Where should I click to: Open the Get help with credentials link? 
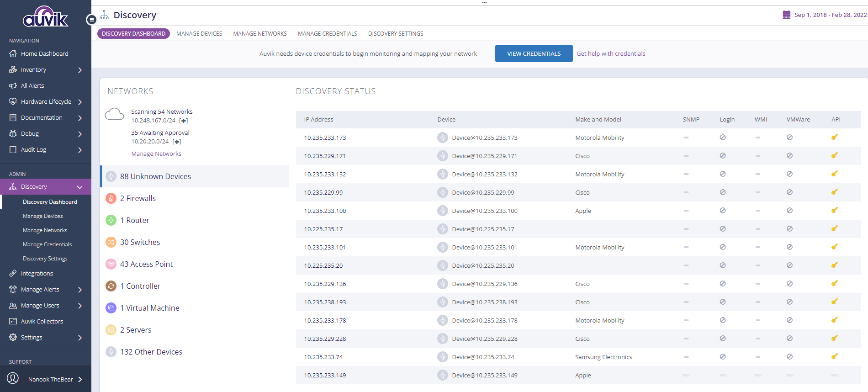[611, 53]
